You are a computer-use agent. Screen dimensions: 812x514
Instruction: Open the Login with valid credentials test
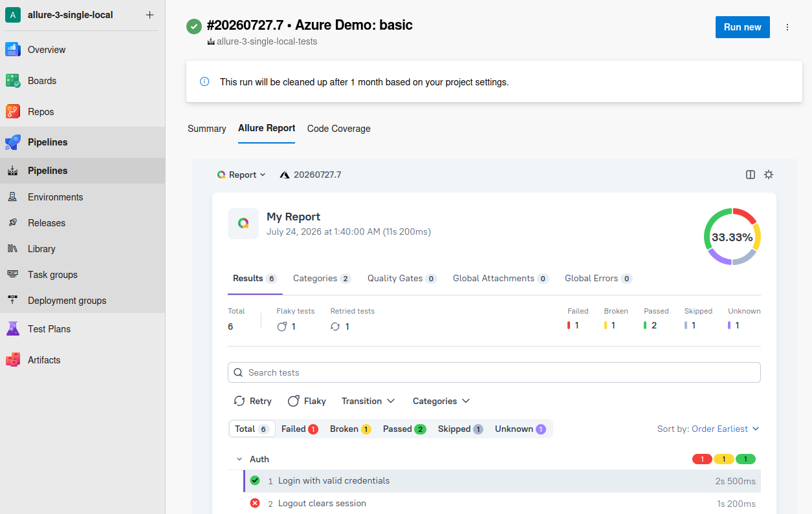(x=502, y=481)
